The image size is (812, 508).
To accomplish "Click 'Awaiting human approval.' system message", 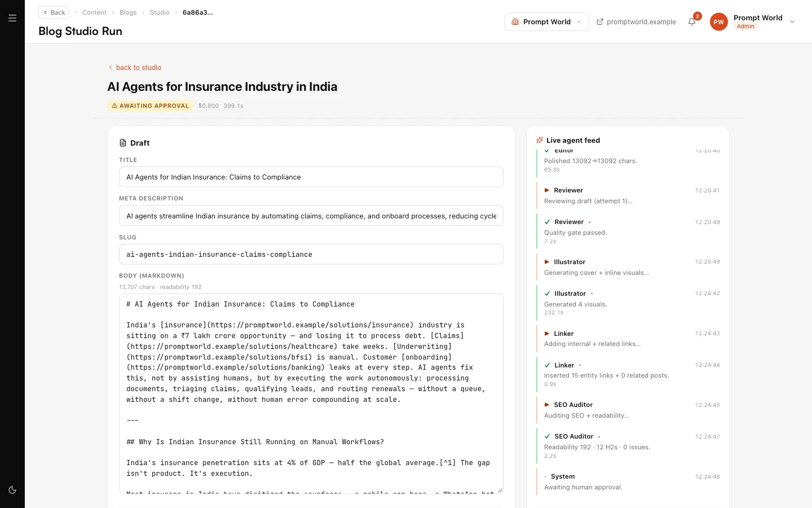I will (583, 487).
